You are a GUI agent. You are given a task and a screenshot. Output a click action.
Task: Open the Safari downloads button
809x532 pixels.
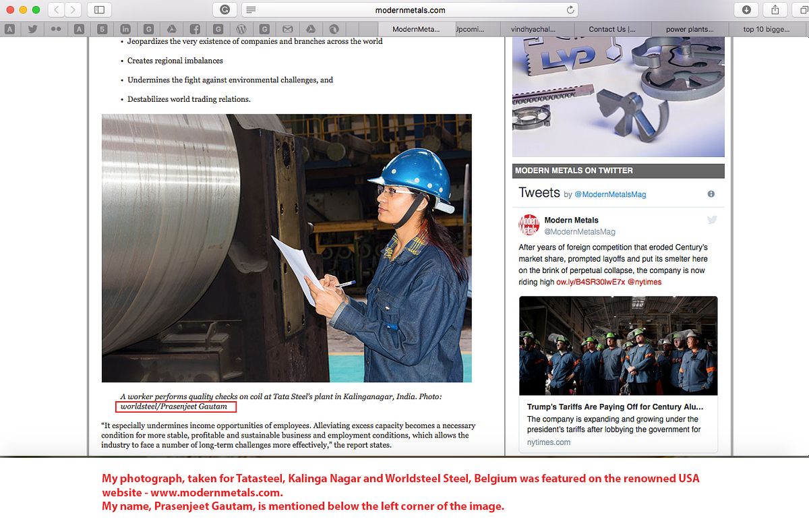pyautogui.click(x=746, y=9)
